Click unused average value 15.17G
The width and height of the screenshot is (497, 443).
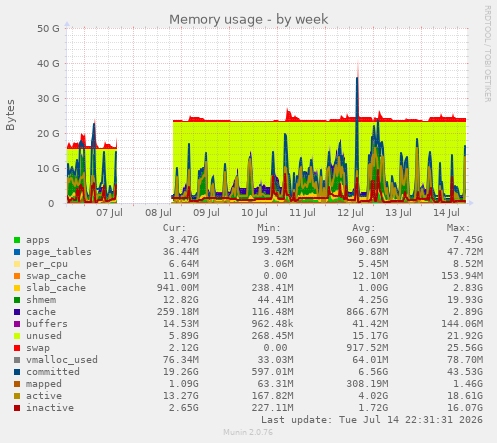(370, 336)
